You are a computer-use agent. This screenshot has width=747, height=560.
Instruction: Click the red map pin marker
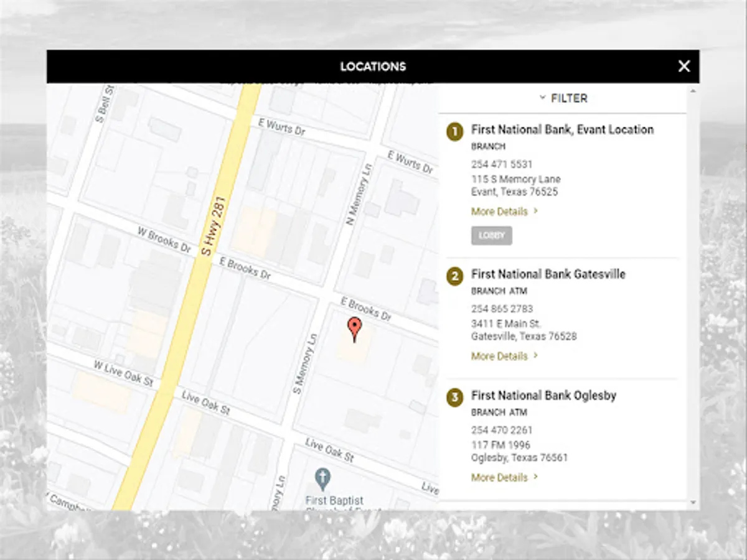(x=354, y=329)
